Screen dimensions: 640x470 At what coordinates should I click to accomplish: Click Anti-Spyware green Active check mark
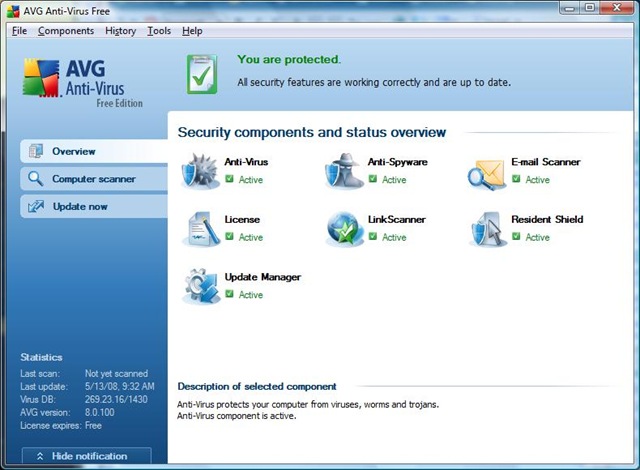pos(373,179)
